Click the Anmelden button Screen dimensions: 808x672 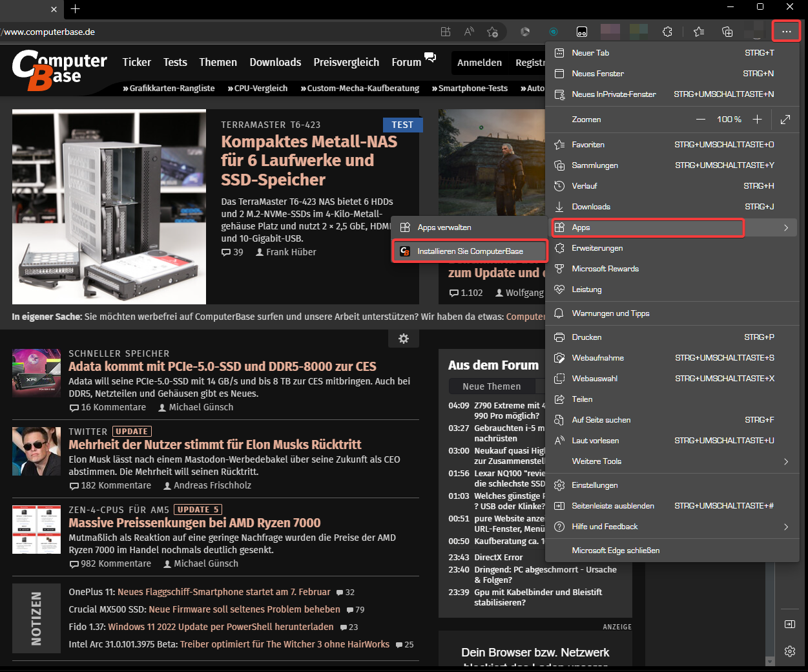[x=479, y=63]
